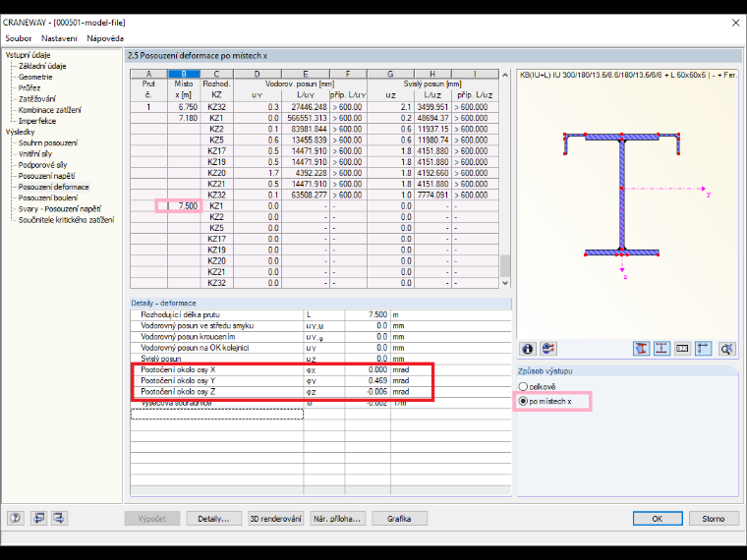
Task: Toggle the 3D cross-section rendering icon
Action: 641,349
